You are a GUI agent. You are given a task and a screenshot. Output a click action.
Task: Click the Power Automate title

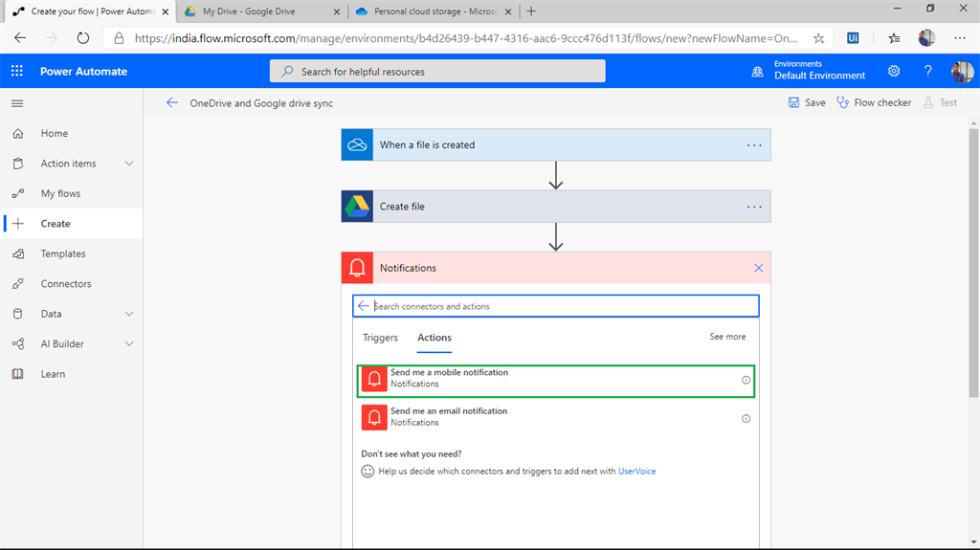84,71
